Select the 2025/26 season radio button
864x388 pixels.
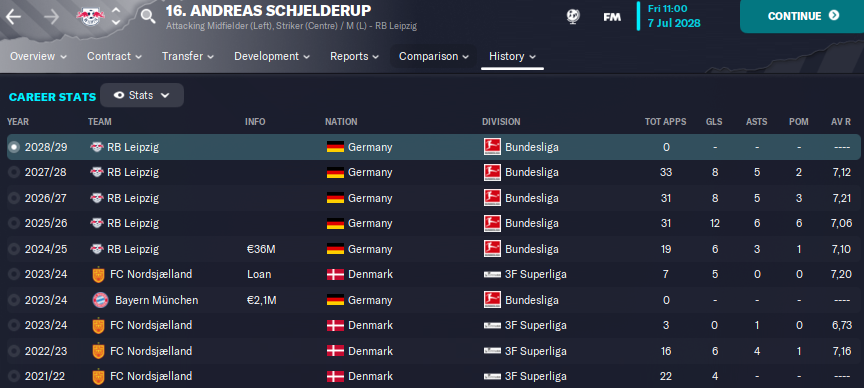[x=14, y=223]
